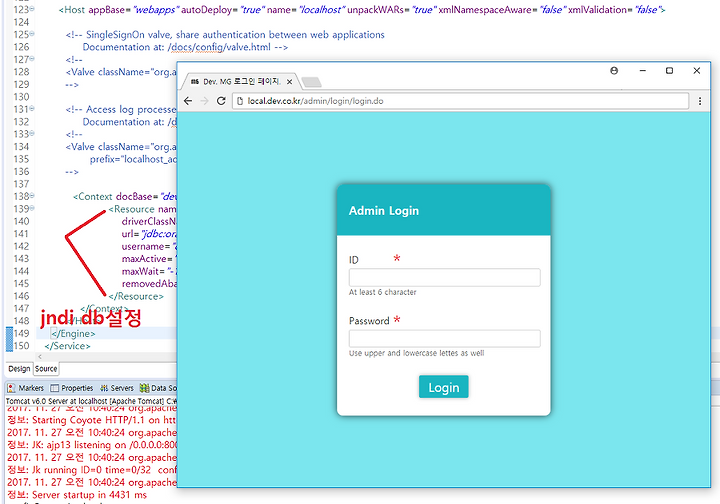720x504 pixels.
Task: Collapse the fold on line 133
Action: tap(32, 133)
